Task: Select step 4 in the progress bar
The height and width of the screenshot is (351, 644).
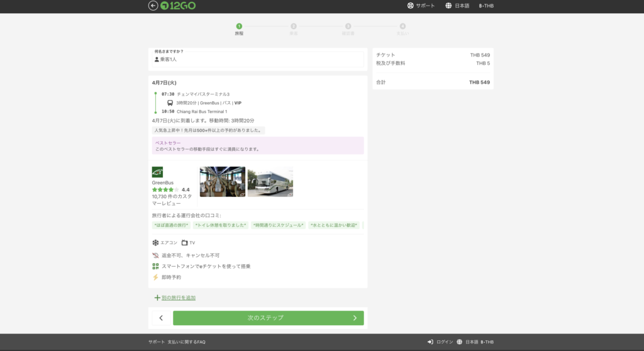Action: (402, 29)
